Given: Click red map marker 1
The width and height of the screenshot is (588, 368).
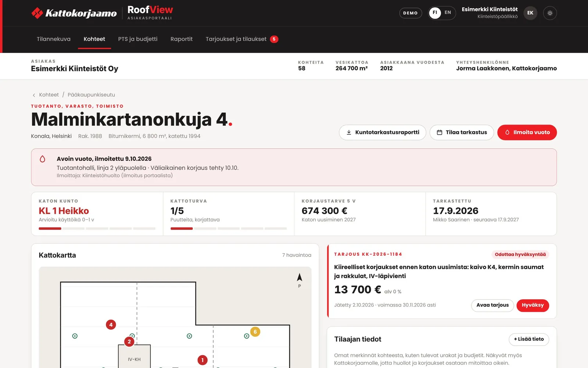Looking at the screenshot, I should 202,360.
